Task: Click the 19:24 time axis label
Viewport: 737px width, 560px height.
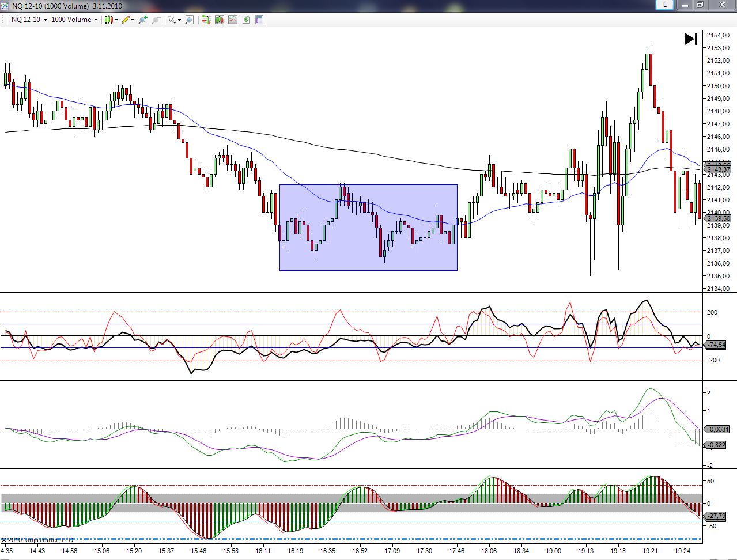Action: [x=683, y=551]
